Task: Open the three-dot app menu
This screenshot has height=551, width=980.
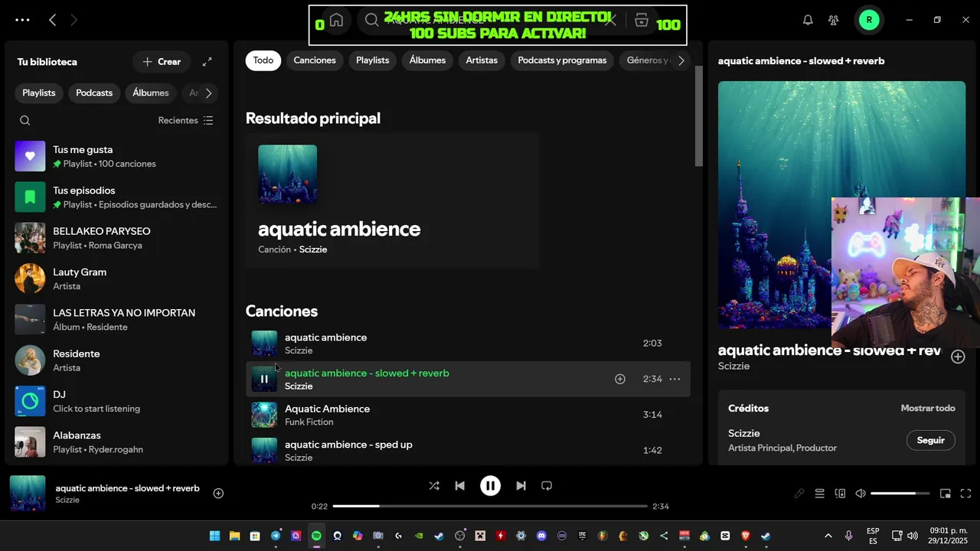Action: click(x=22, y=20)
